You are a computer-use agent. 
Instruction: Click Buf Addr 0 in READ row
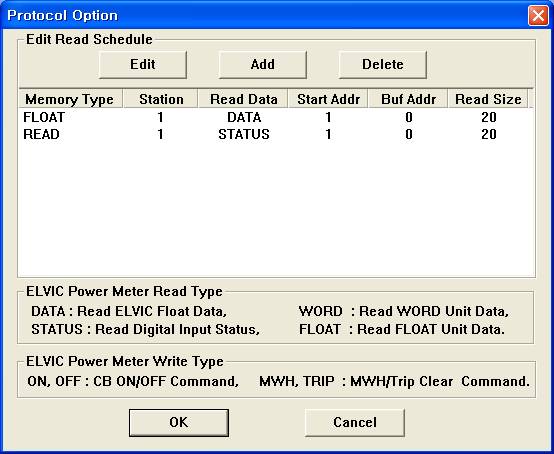point(409,134)
